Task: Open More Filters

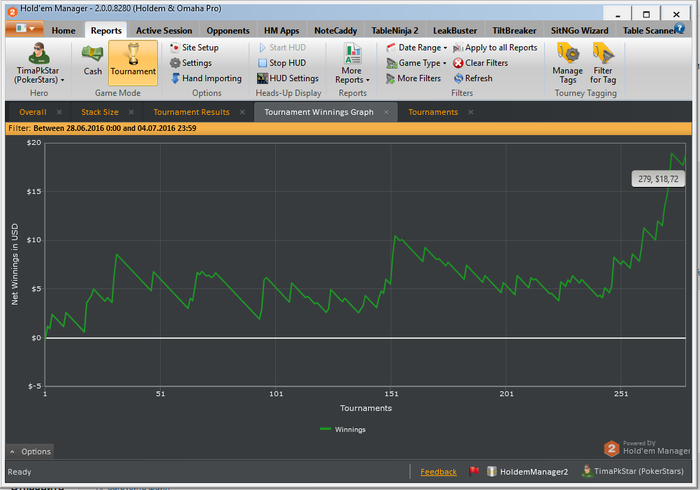Action: 413,78
